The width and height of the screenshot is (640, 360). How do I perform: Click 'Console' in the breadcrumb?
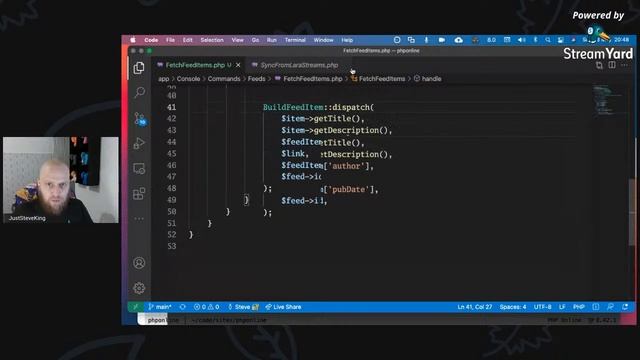pyautogui.click(x=188, y=79)
